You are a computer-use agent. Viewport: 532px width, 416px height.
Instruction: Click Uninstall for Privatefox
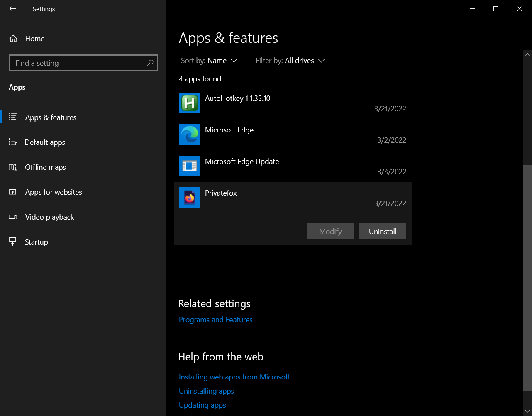[x=383, y=231]
